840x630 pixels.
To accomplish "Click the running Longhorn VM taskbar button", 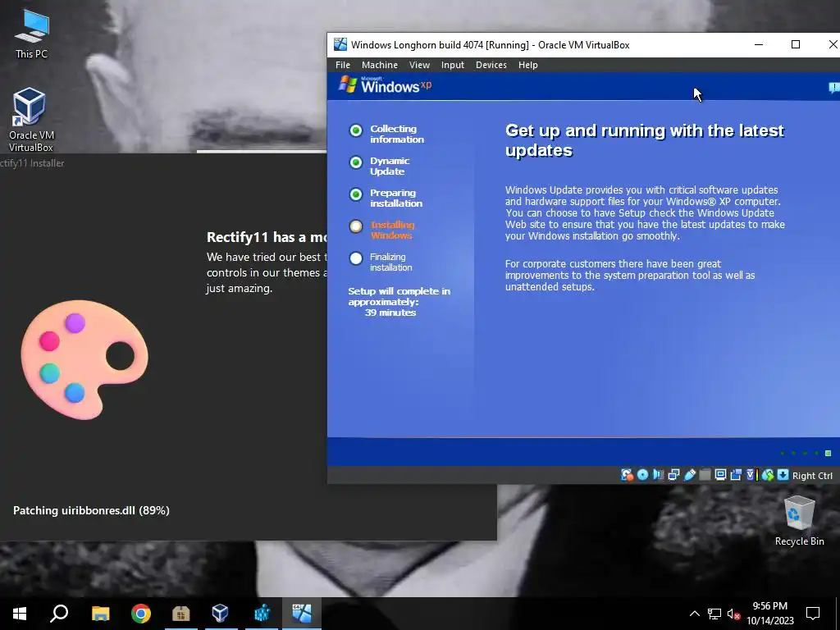I will 302,614.
